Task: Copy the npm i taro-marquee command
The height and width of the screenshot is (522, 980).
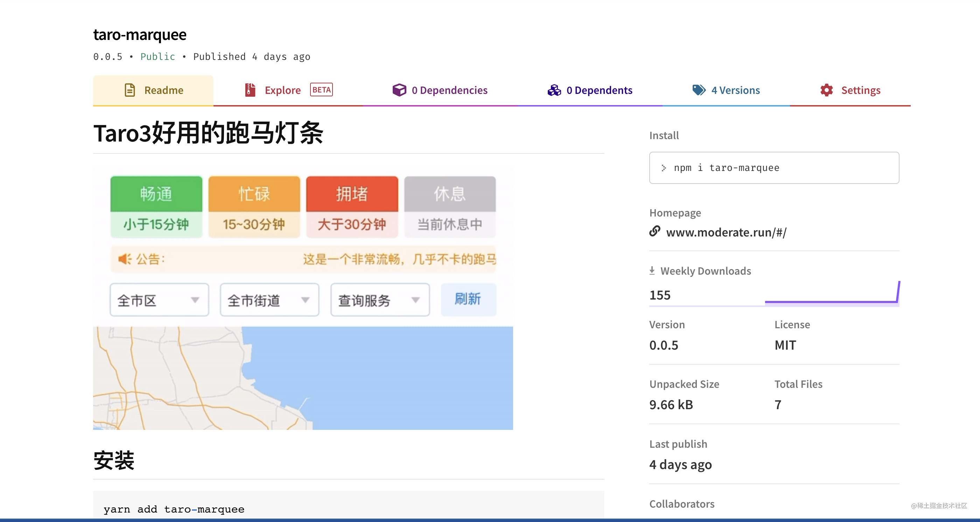Action: 774,168
